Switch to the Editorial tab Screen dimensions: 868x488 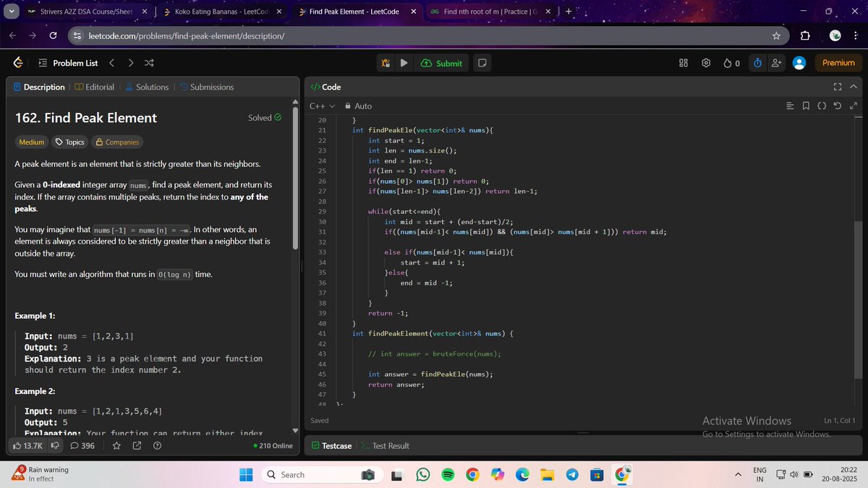pyautogui.click(x=94, y=87)
